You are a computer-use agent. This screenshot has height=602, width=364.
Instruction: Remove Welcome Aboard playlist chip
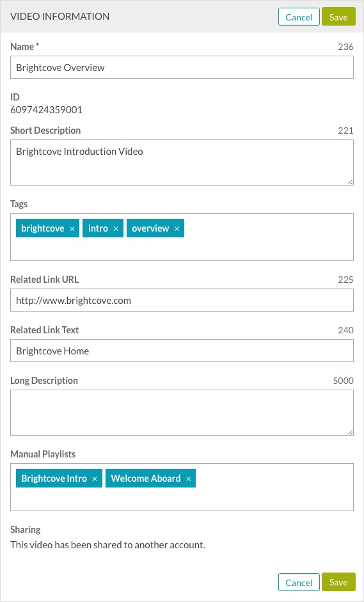(188, 479)
